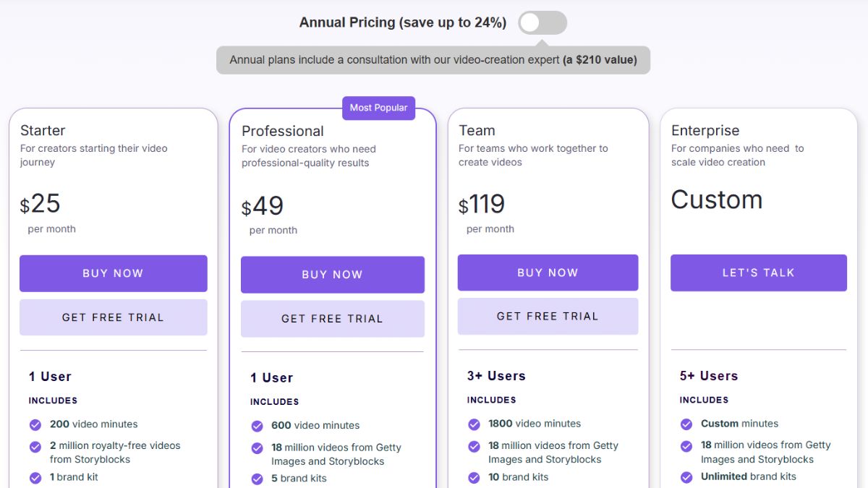Click Buy Now for the Starter plan
Viewport: 868px width, 488px height.
point(114,273)
